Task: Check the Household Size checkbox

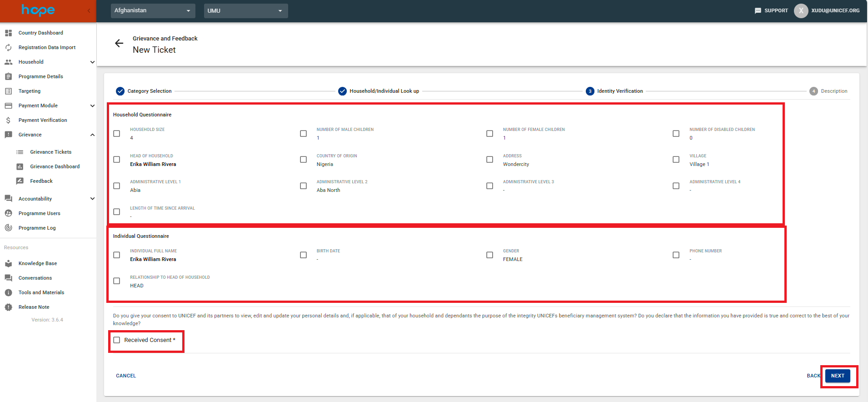Action: [x=117, y=134]
